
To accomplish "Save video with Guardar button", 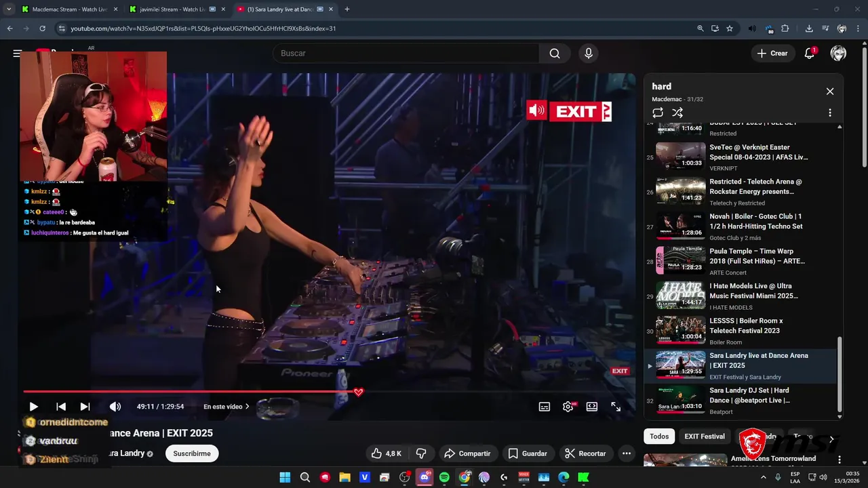I will pyautogui.click(x=528, y=453).
